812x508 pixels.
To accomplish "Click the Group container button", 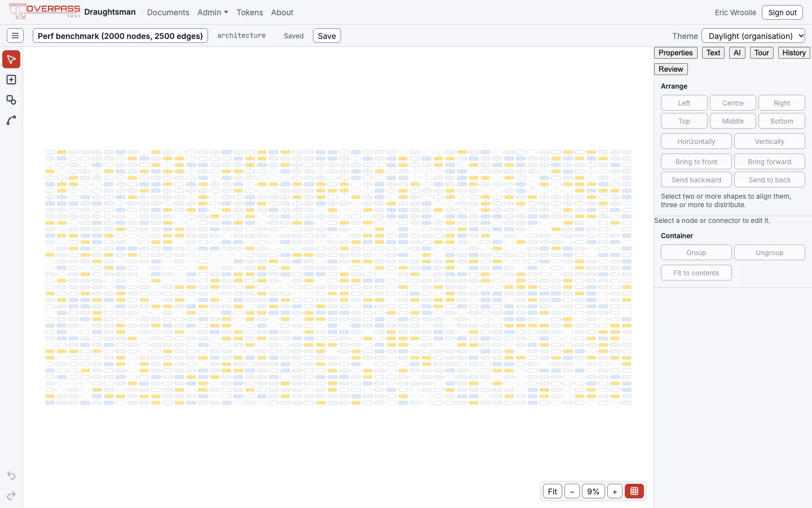I will pos(696,252).
